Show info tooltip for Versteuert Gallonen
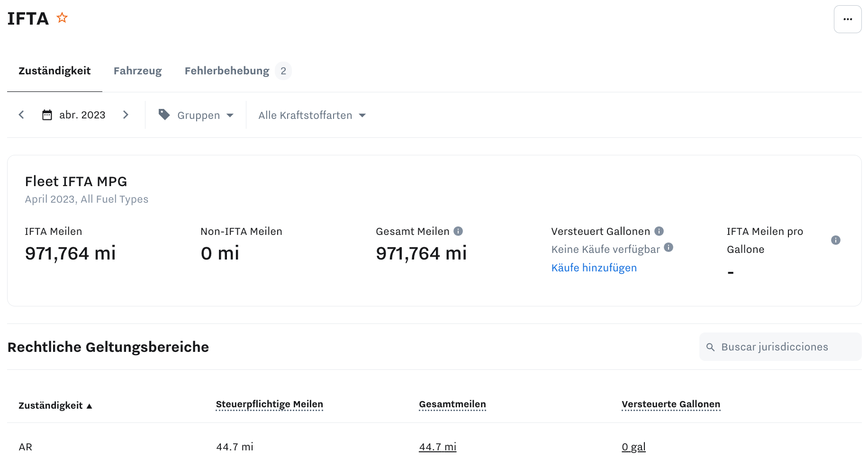Viewport: 868px width, 466px height. click(x=659, y=231)
